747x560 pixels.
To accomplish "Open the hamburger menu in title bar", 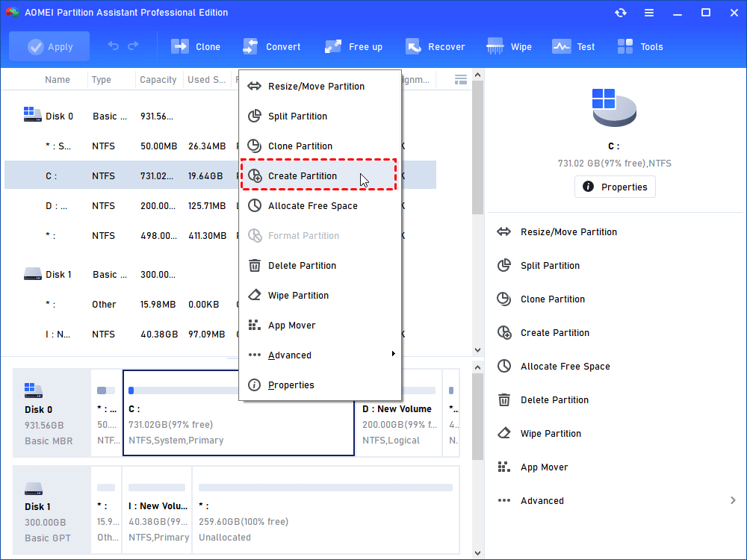I will [x=649, y=13].
